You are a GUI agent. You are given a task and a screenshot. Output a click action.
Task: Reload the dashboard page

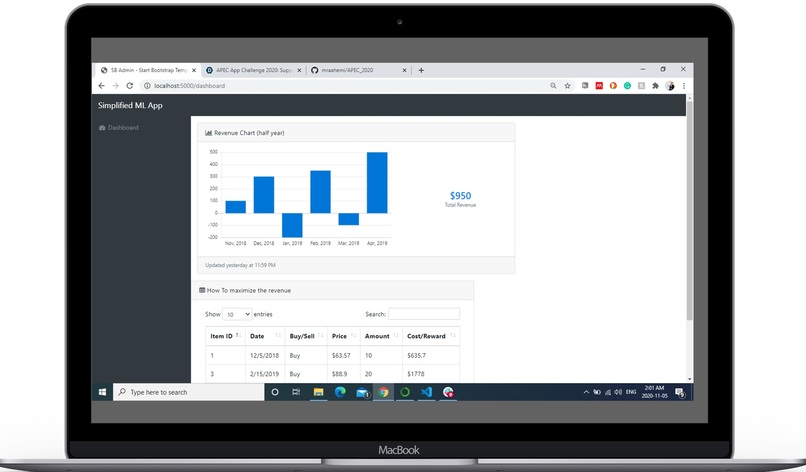[x=130, y=86]
